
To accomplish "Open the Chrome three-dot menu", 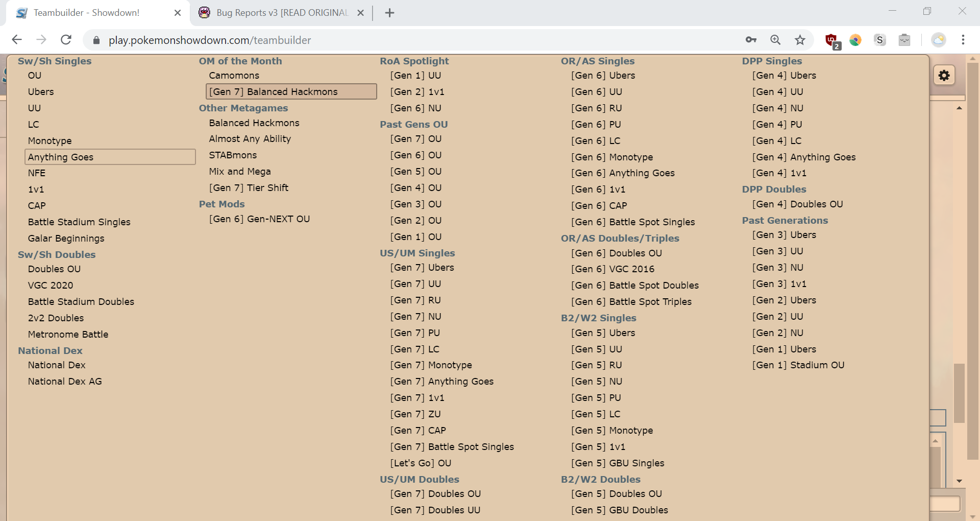I will coord(963,40).
